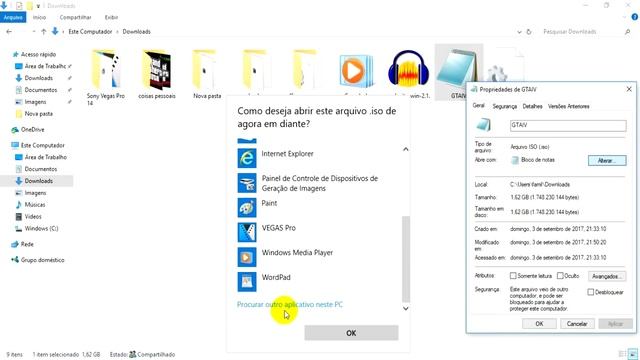The height and width of the screenshot is (360, 640).
Task: Refresh the Downloads folder view
Action: tap(529, 31)
